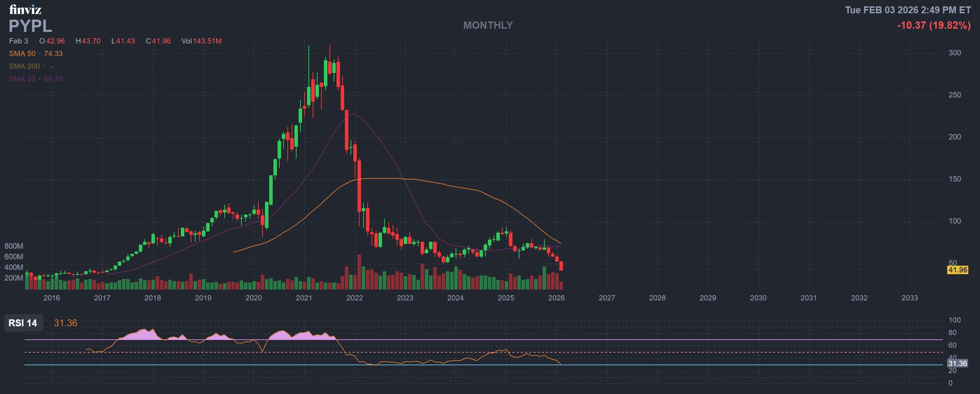Click the 150 price axis label

point(955,179)
